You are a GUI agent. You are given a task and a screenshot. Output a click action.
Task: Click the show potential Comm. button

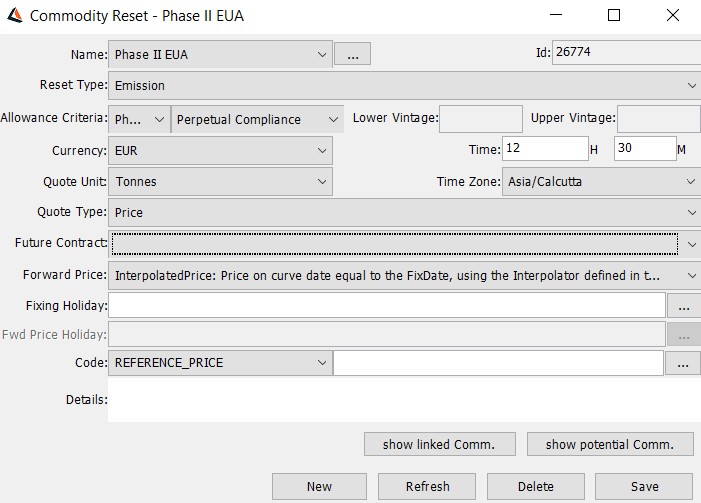click(x=610, y=444)
